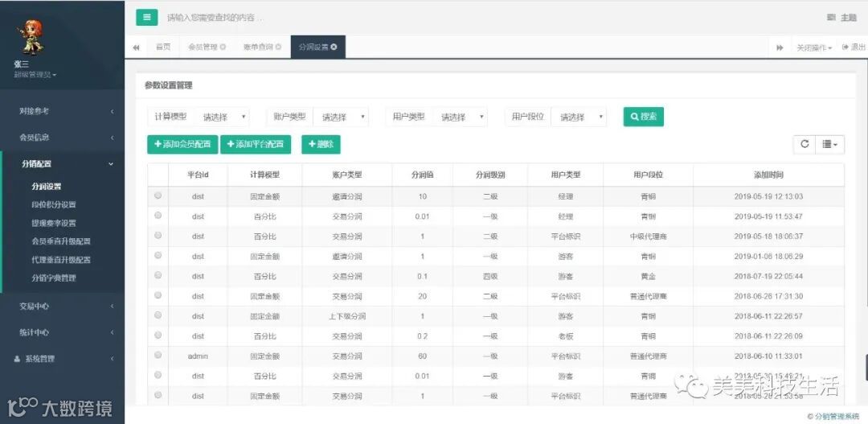Open the 主题 theme icon
Viewport: 868px width, 424px height.
(x=831, y=18)
